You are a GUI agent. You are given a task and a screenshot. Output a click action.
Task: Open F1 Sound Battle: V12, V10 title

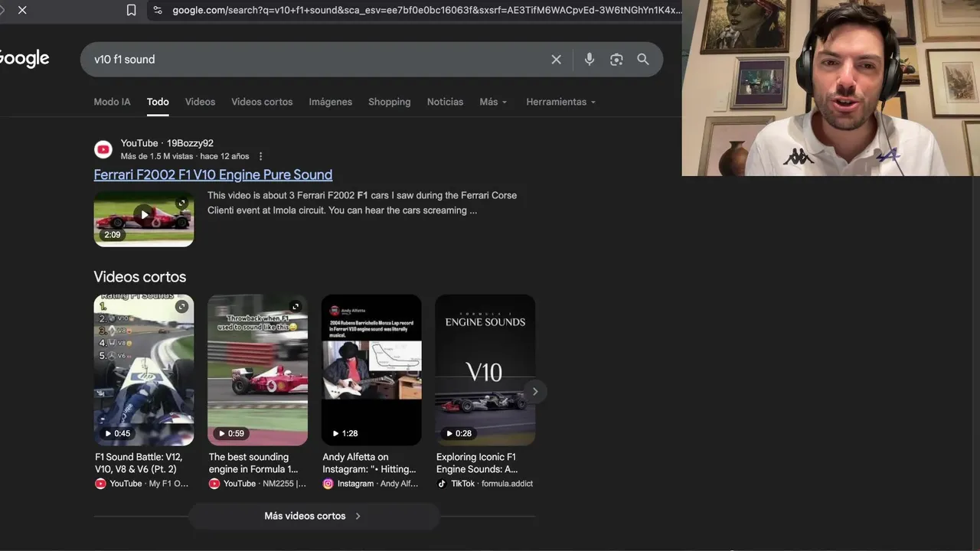pyautogui.click(x=139, y=463)
